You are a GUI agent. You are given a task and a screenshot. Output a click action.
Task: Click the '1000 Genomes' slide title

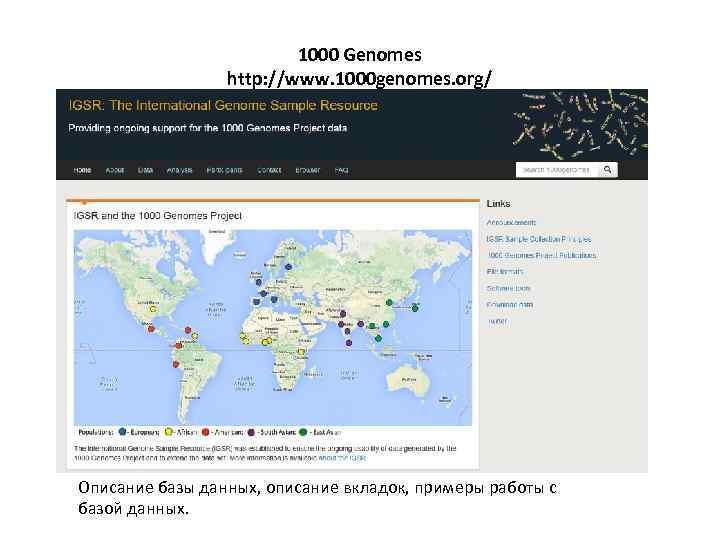(360, 55)
